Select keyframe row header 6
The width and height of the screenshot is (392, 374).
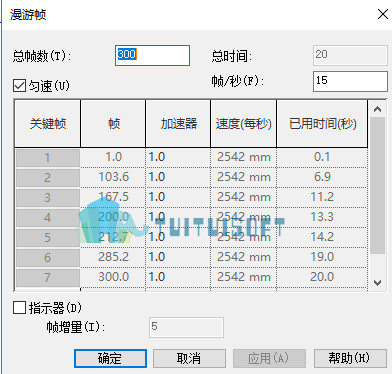47,257
